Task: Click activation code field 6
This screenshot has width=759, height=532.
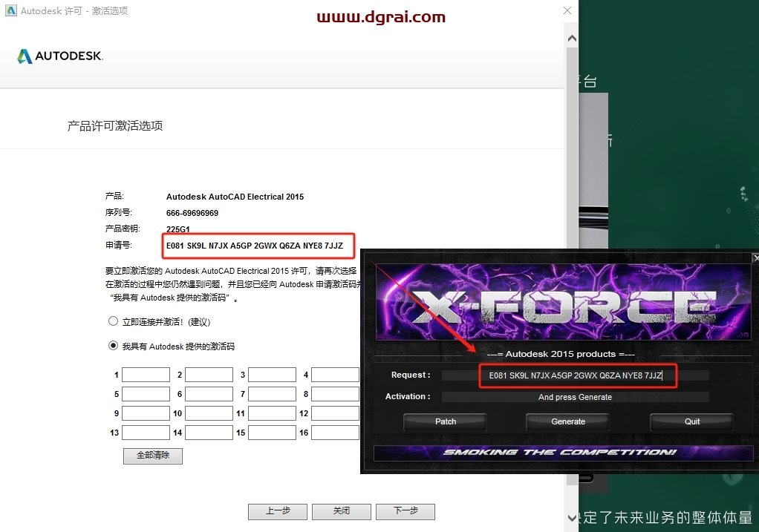Action: [209, 394]
